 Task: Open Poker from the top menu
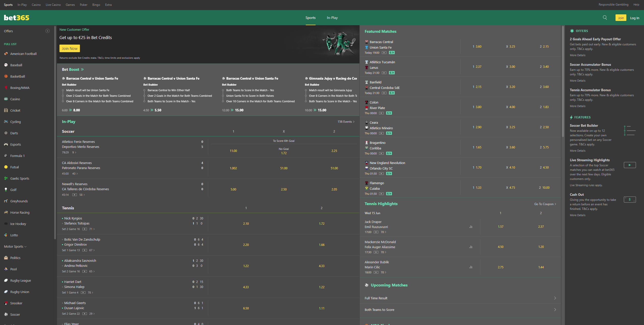pyautogui.click(x=83, y=5)
